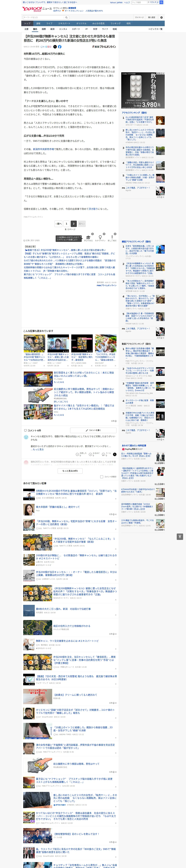Click the うーん reaction on first comment
Image resolution: width=186 pixels, height=868 pixels.
pyautogui.click(x=107, y=454)
